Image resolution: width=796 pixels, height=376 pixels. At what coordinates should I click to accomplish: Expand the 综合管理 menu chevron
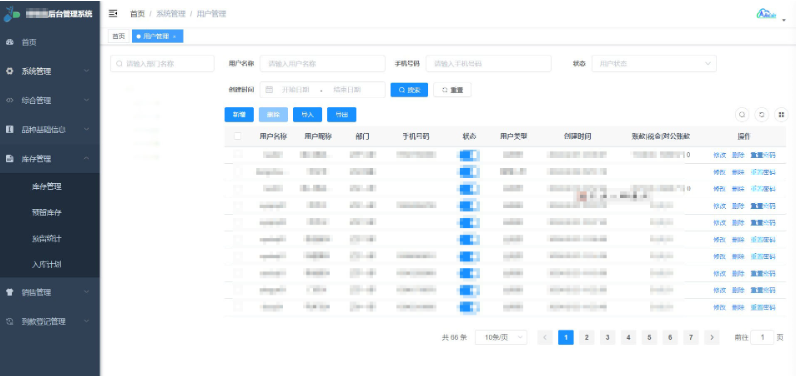86,100
